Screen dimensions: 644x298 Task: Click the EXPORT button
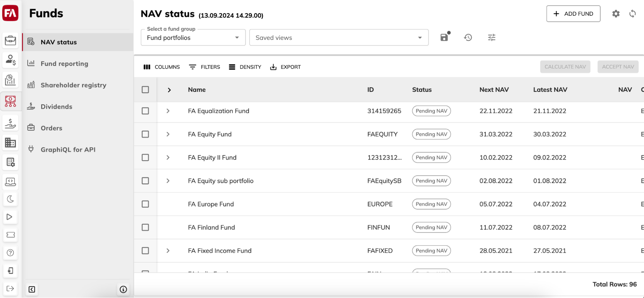[x=285, y=67]
